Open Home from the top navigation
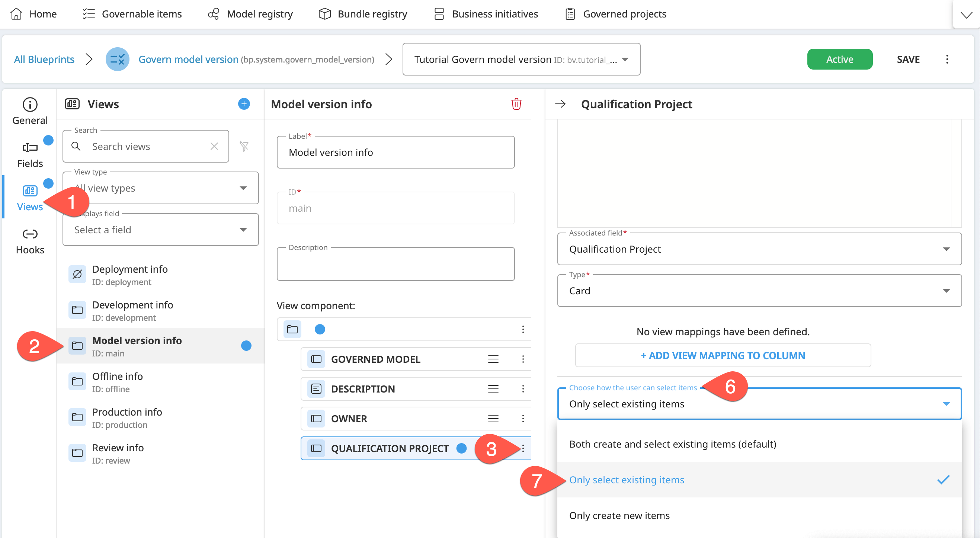Viewport: 980px width, 538px height. tap(33, 14)
